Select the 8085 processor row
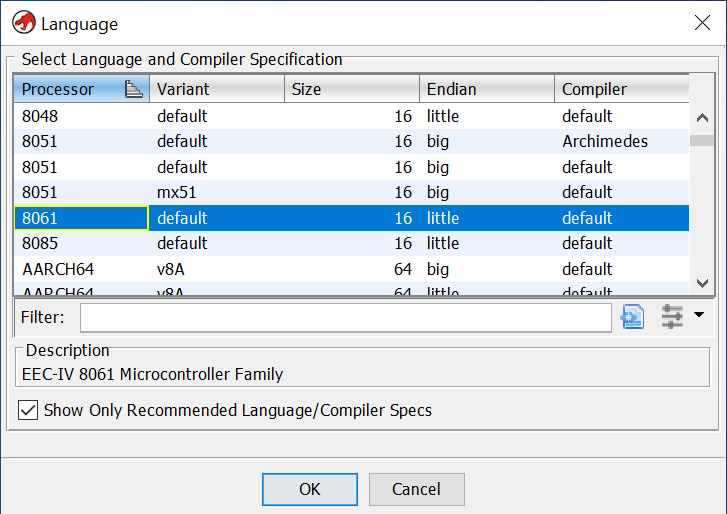Screen dimensions: 727x514 [351, 243]
